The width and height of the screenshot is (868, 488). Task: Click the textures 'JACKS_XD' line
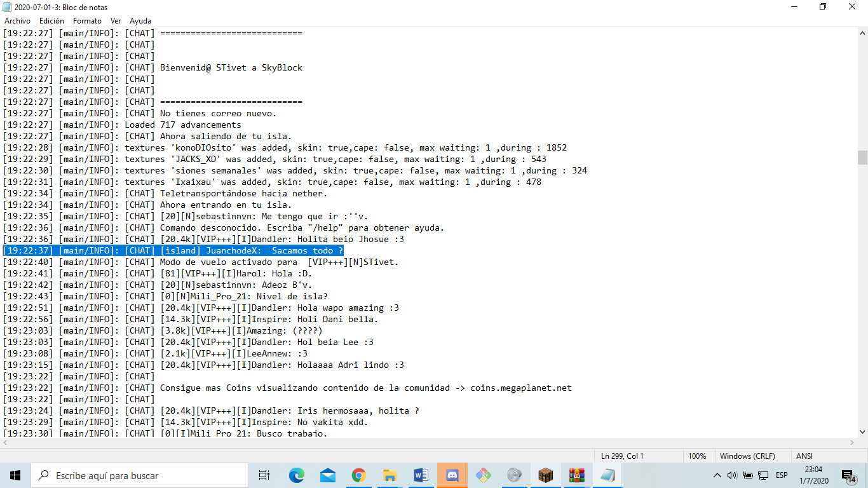coord(275,159)
